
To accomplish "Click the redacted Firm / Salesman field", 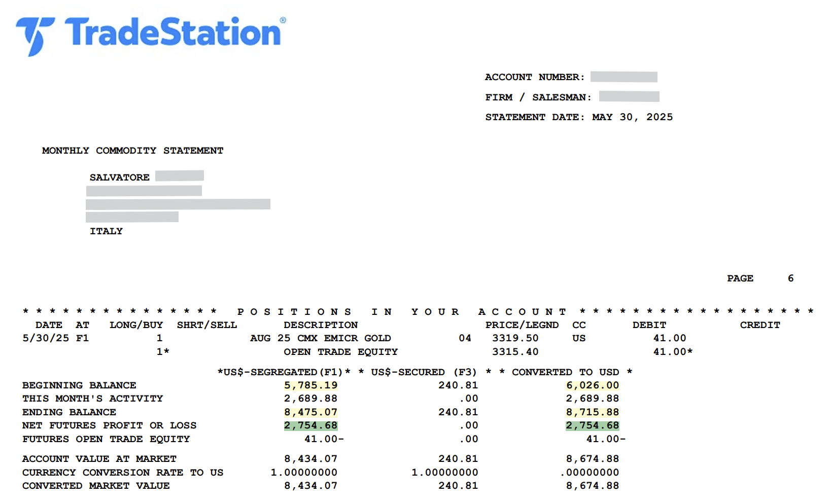I will (629, 97).
